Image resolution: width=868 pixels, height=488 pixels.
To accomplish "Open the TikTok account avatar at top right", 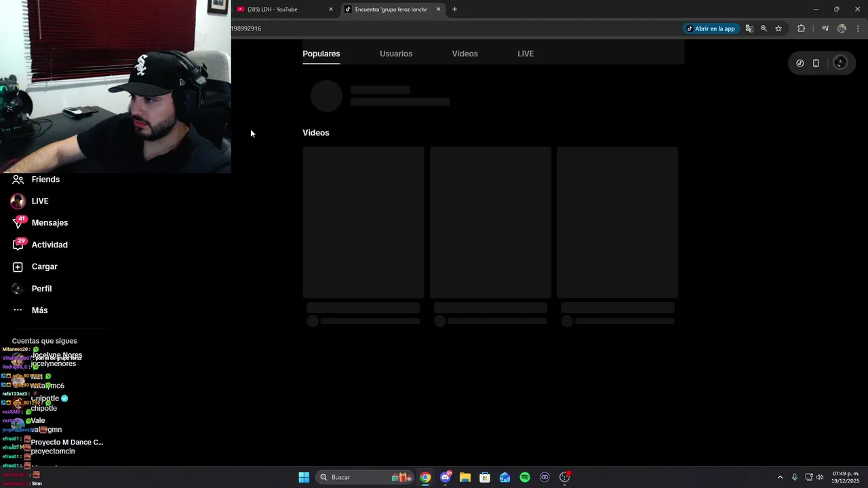I will (x=840, y=63).
